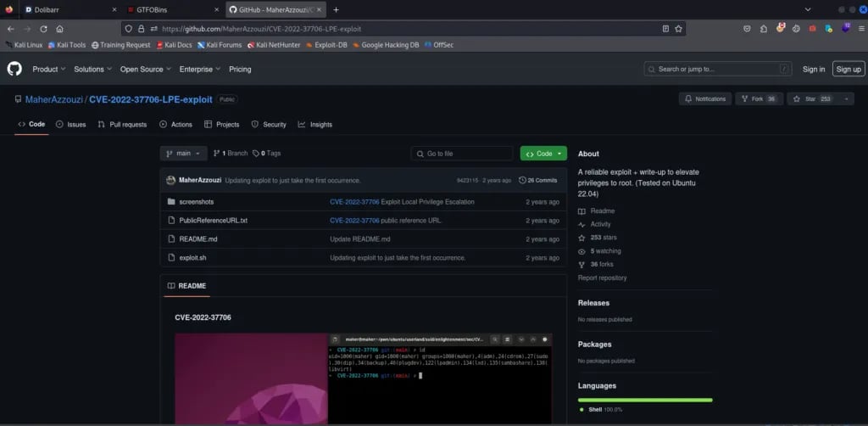The height and width of the screenshot is (426, 868).
Task: Click the browser reload button
Action: [x=43, y=29]
